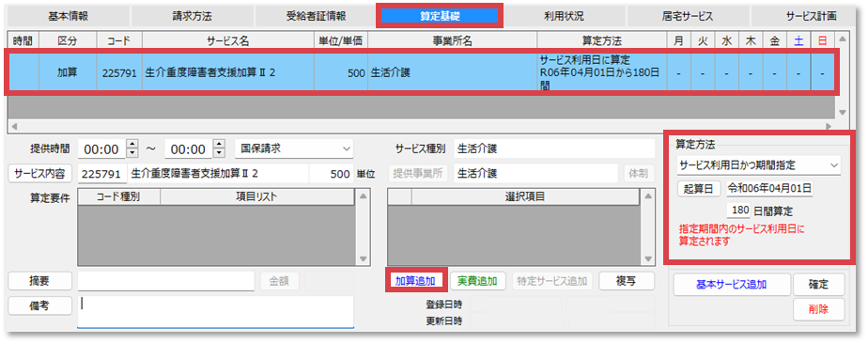Viewport: 868px width, 344px height.
Task: Select the 算定基礎 tab
Action: (x=440, y=16)
